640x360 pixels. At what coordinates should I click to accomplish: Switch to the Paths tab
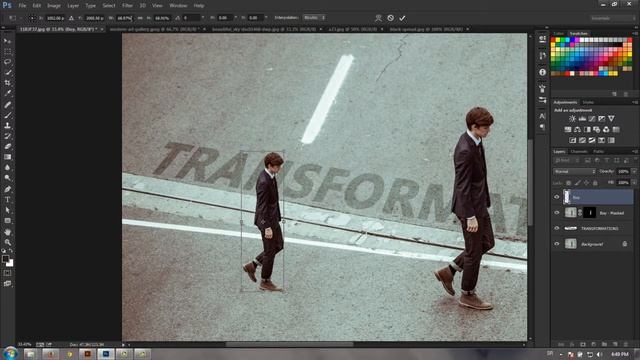click(598, 151)
